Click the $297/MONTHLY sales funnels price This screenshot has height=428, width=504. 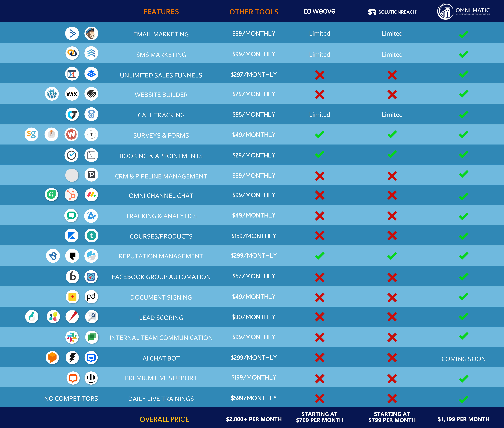pos(254,74)
